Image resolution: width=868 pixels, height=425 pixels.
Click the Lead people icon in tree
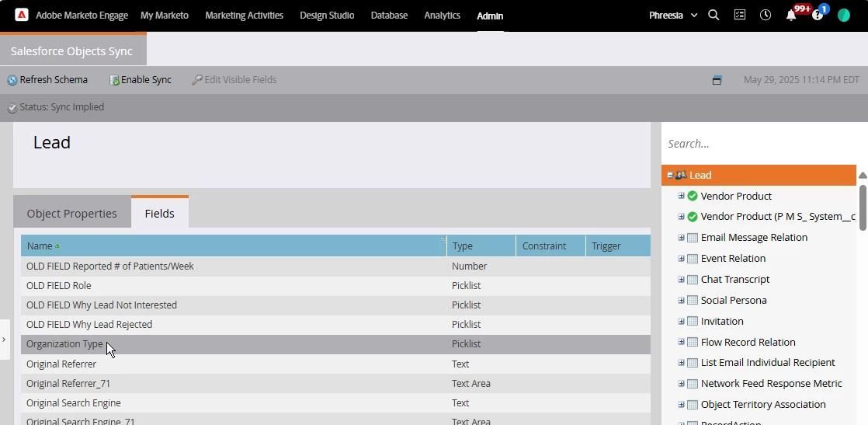coord(681,175)
